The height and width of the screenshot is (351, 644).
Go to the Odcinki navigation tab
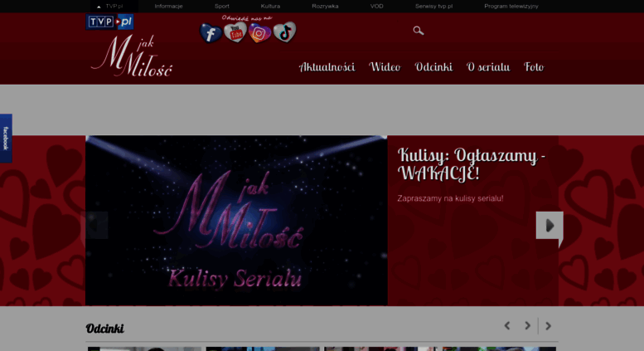pos(433,67)
